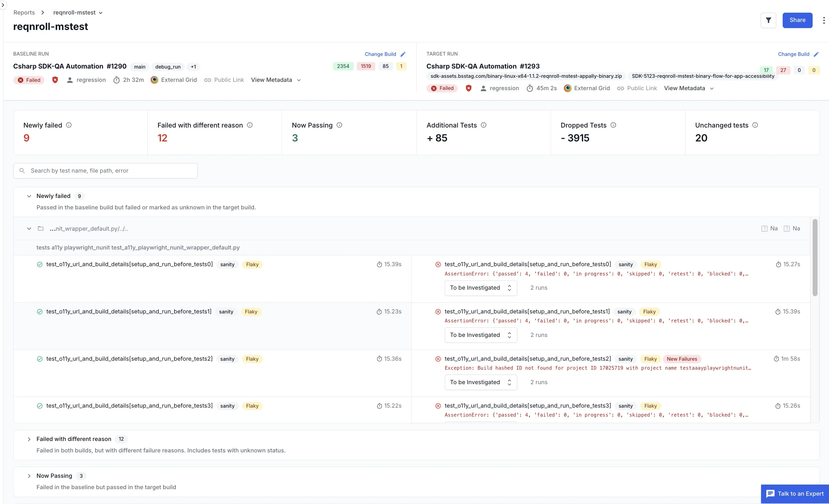Image resolution: width=829 pixels, height=504 pixels.
Task: Click the red shield icon in the baseline run
Action: [x=55, y=80]
